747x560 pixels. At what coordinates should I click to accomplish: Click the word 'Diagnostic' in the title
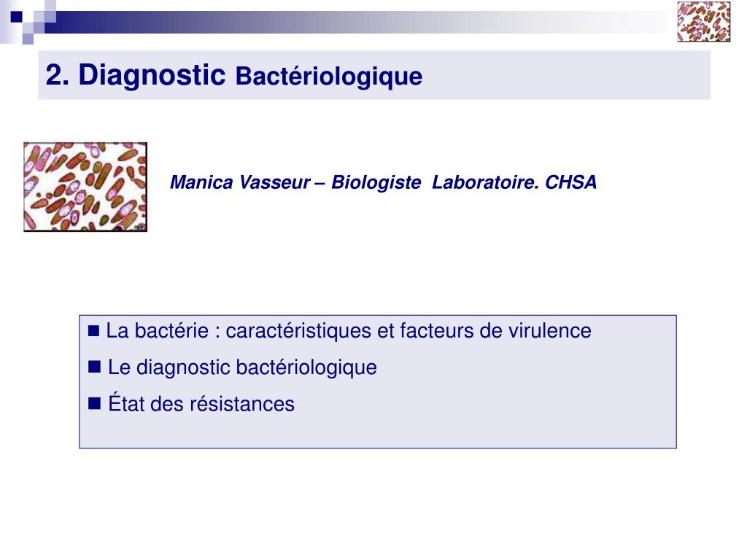click(152, 75)
